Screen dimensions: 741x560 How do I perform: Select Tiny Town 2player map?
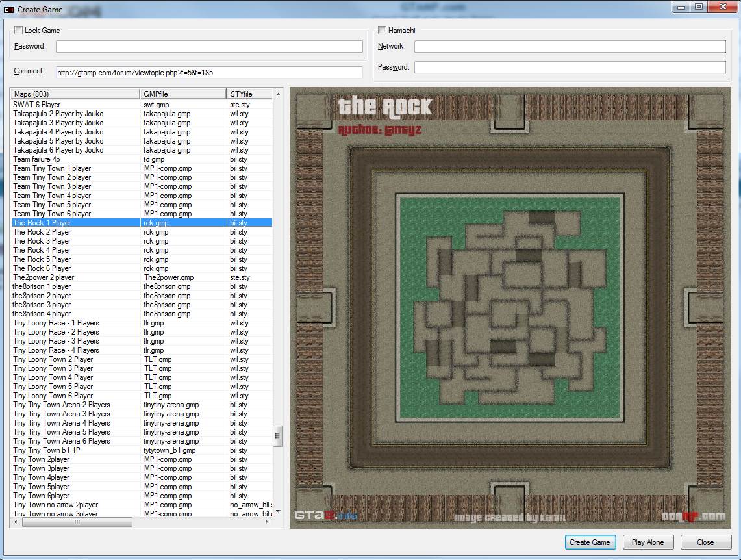click(x=41, y=459)
